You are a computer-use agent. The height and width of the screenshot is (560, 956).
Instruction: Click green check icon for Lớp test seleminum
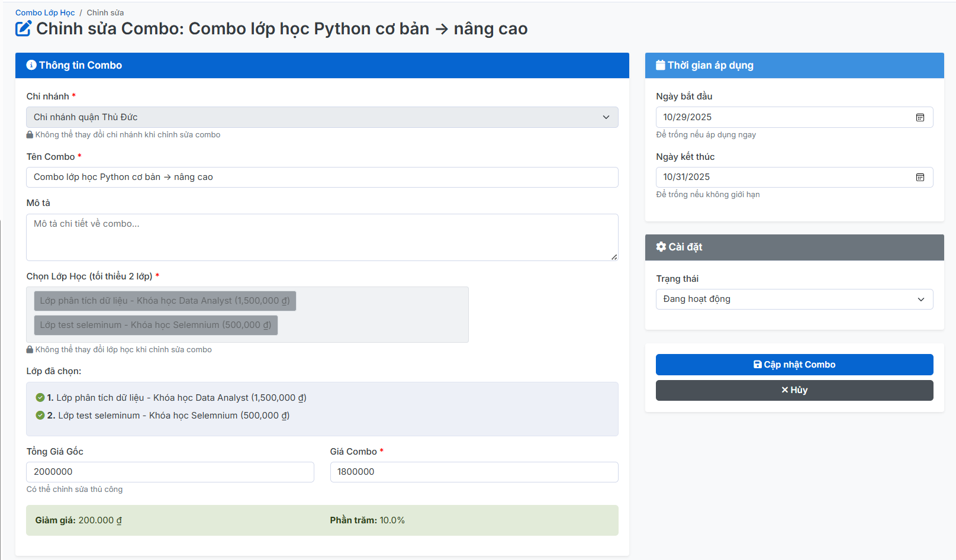(x=40, y=416)
